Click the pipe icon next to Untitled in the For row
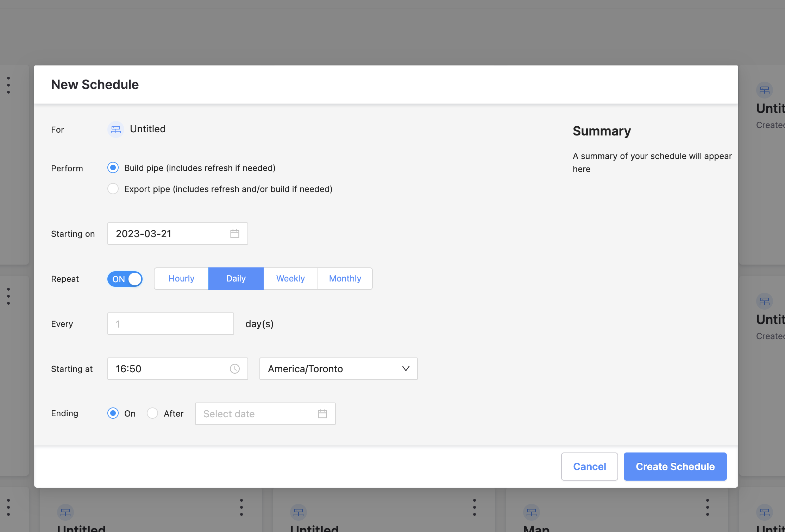 (115, 129)
